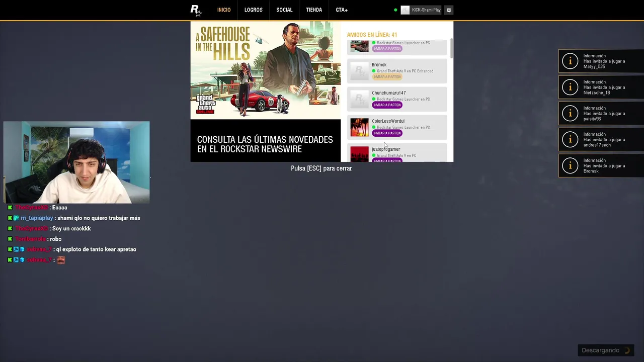Click m_tapiaplay username in chat
Viewport: 644px width, 362px height.
point(37,218)
